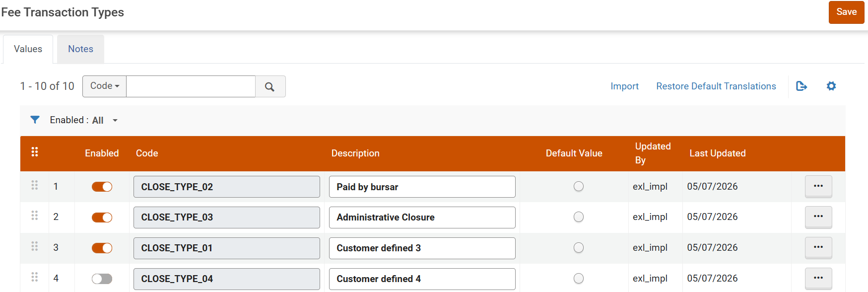Open row actions menu for CLOSE_TYPE_03
The image size is (868, 292).
tap(818, 217)
